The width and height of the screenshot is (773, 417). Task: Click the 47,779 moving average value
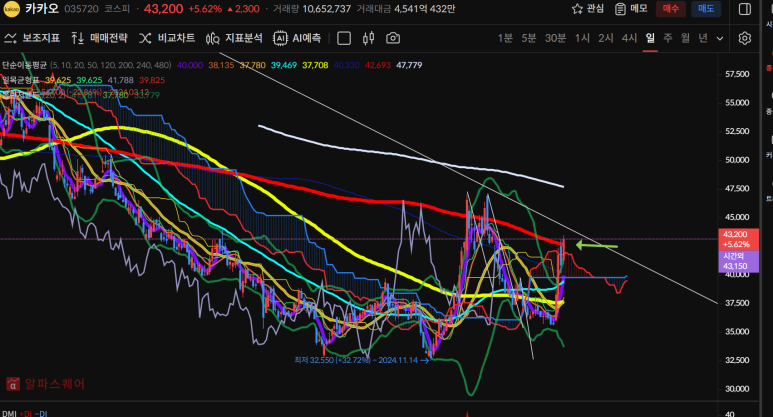[x=409, y=65]
